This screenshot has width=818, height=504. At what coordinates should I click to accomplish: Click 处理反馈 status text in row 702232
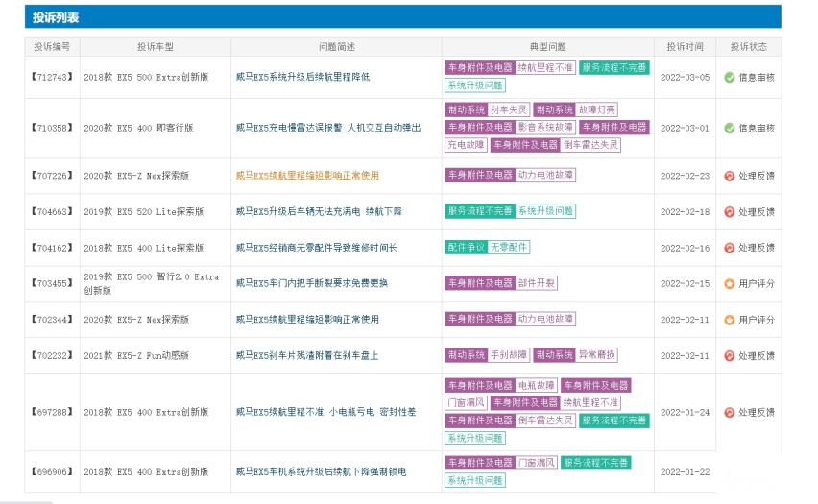pos(757,356)
